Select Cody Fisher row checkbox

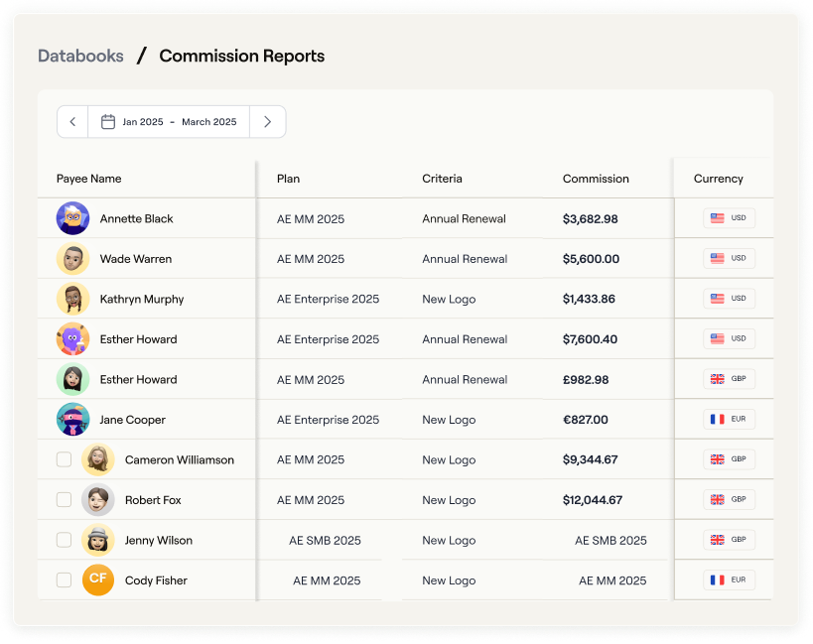[64, 580]
